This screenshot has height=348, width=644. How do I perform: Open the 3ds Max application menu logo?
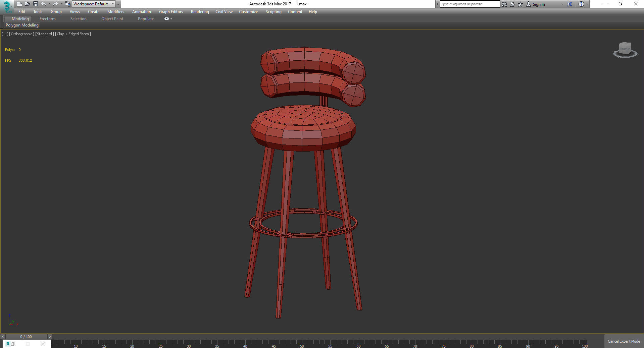pos(6,7)
